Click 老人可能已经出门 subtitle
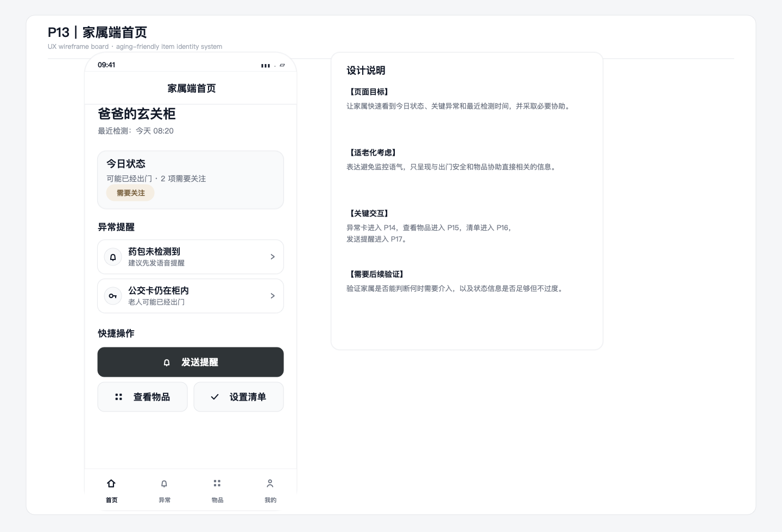Image resolution: width=782 pixels, height=532 pixels. [156, 302]
